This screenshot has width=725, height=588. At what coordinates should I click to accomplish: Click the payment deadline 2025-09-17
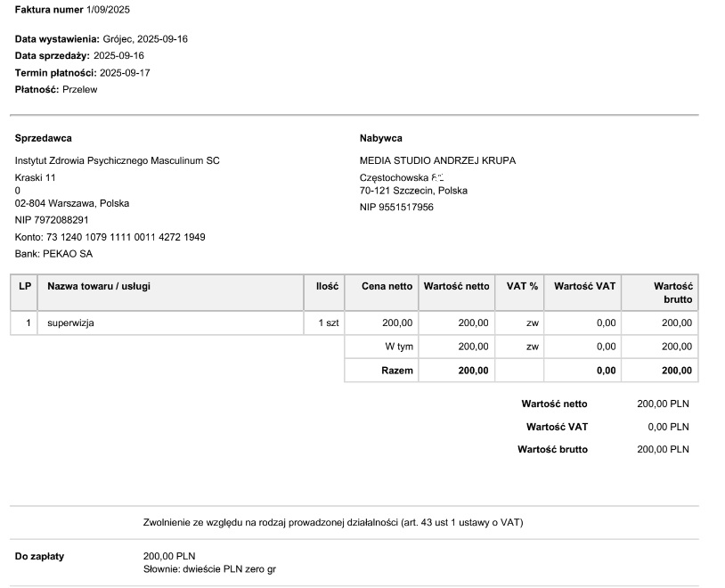[125, 73]
